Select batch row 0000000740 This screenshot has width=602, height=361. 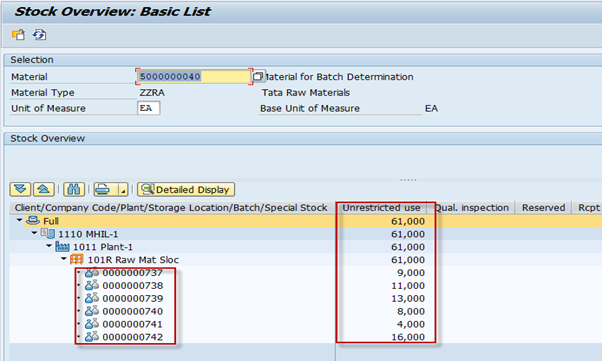coord(132,311)
